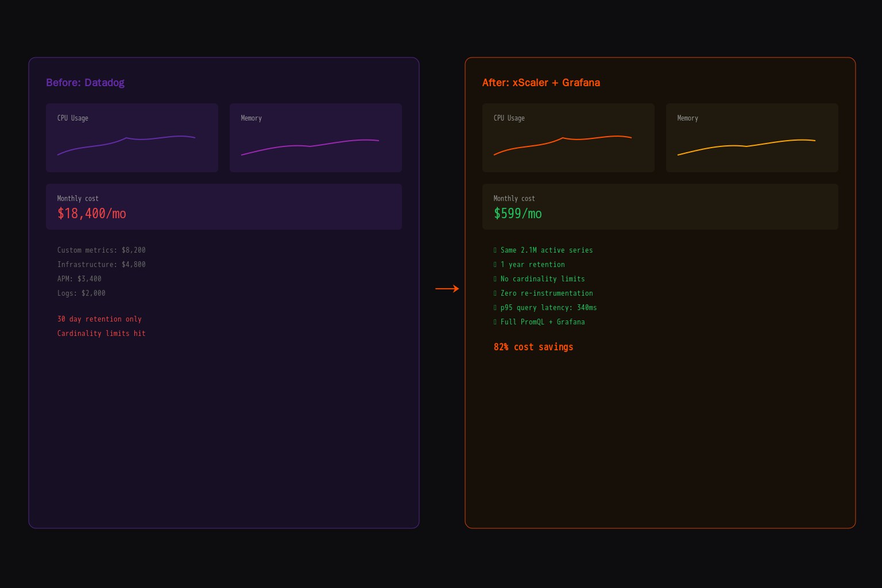This screenshot has width=882, height=588.
Task: Click the $18,400/mo monthly cost value
Action: tap(92, 214)
